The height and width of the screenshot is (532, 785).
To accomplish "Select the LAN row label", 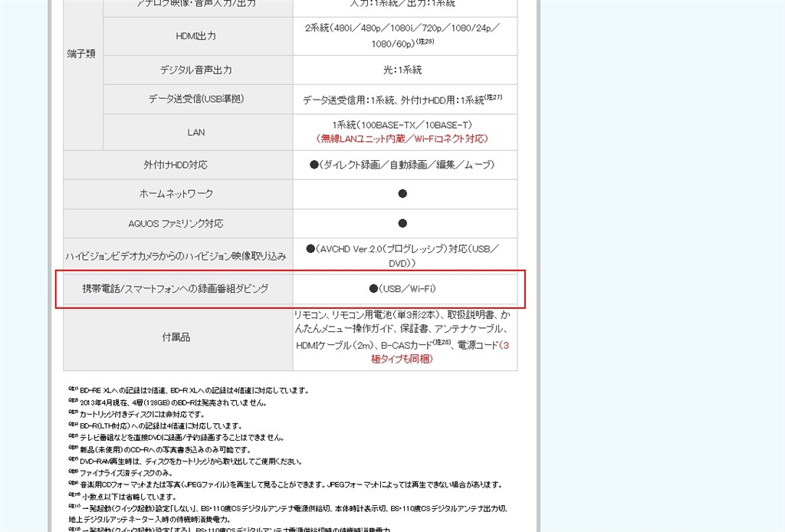I will point(195,132).
